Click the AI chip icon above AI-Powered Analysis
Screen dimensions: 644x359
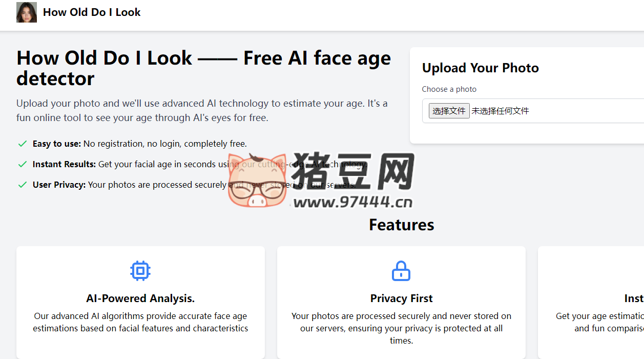click(140, 270)
